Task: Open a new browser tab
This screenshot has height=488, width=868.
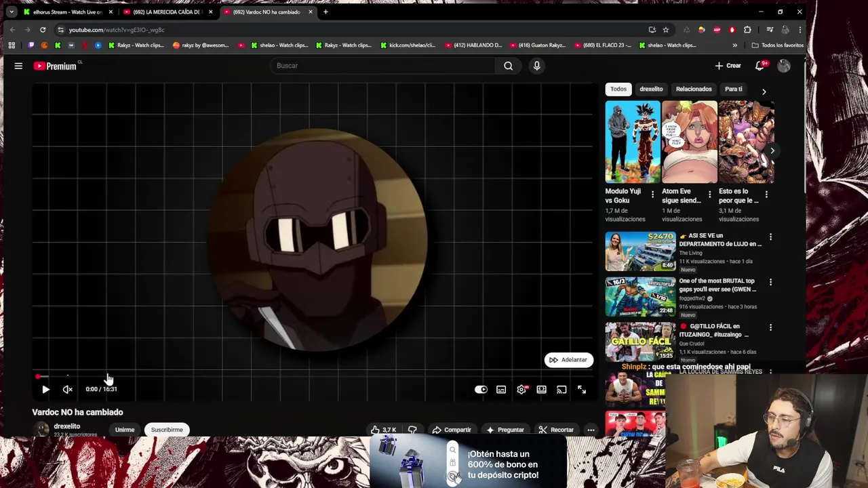Action: point(325,12)
